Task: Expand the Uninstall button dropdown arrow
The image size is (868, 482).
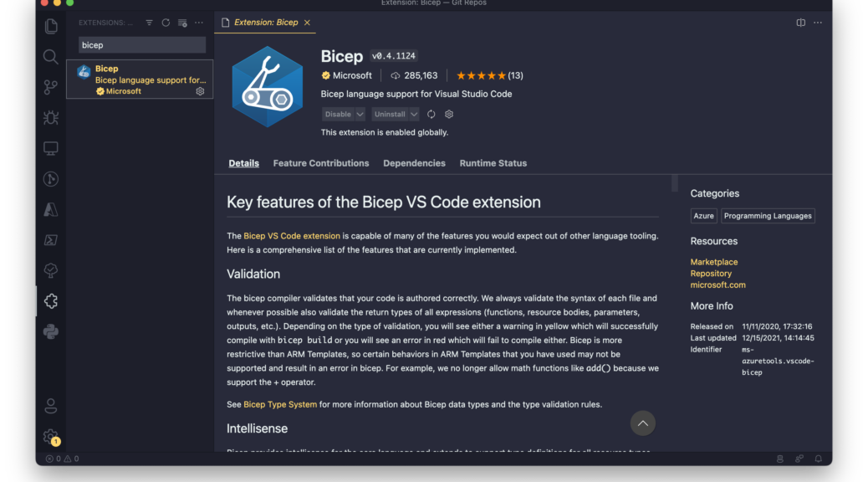Action: click(x=414, y=114)
